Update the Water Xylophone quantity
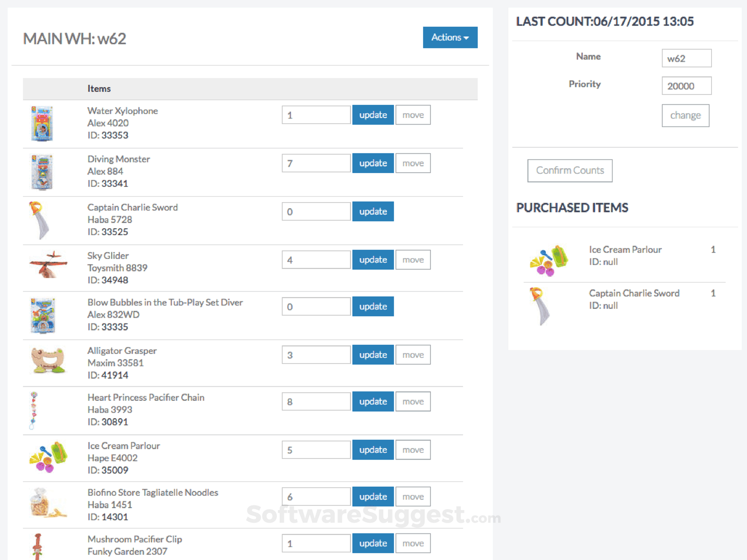This screenshot has width=747, height=560. coord(373,115)
